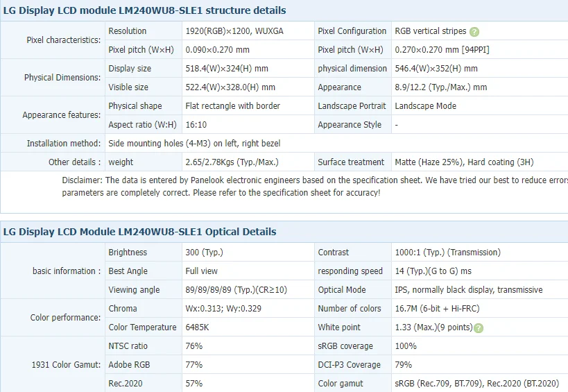Viewport: 568px width, 392px height.
Task: Select the structure details section heading
Action: [144, 10]
